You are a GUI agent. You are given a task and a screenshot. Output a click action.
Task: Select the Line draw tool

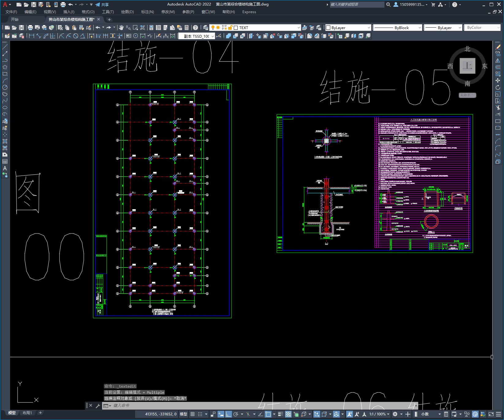pyautogui.click(x=5, y=47)
